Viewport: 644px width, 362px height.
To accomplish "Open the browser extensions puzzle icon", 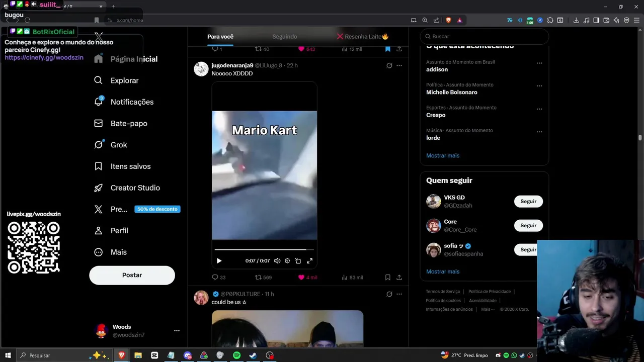I will point(550,20).
